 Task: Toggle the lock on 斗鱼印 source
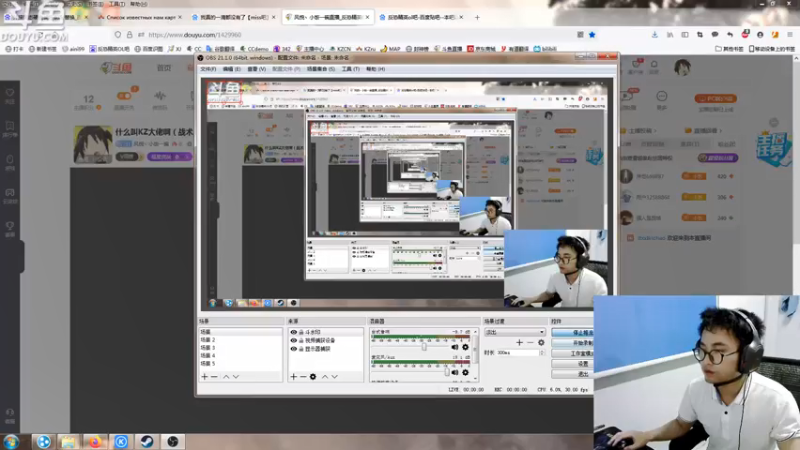tap(301, 332)
